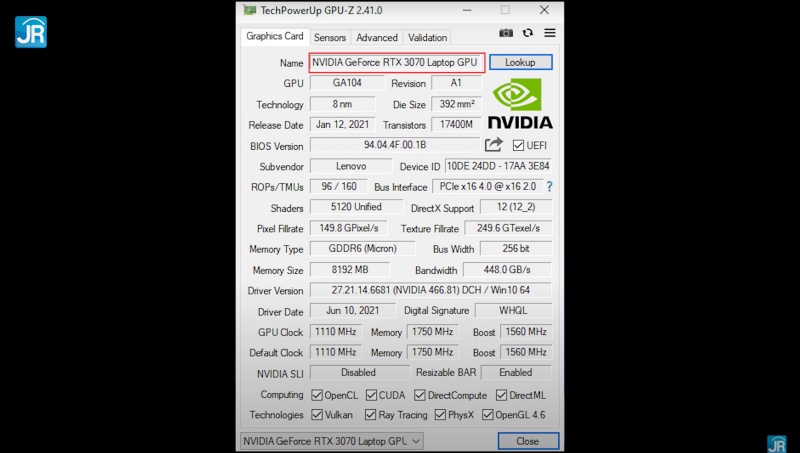Screen dimensions: 800x453
Task: Click the Bus Interface value PCIe x16 4.0
Action: click(x=488, y=187)
